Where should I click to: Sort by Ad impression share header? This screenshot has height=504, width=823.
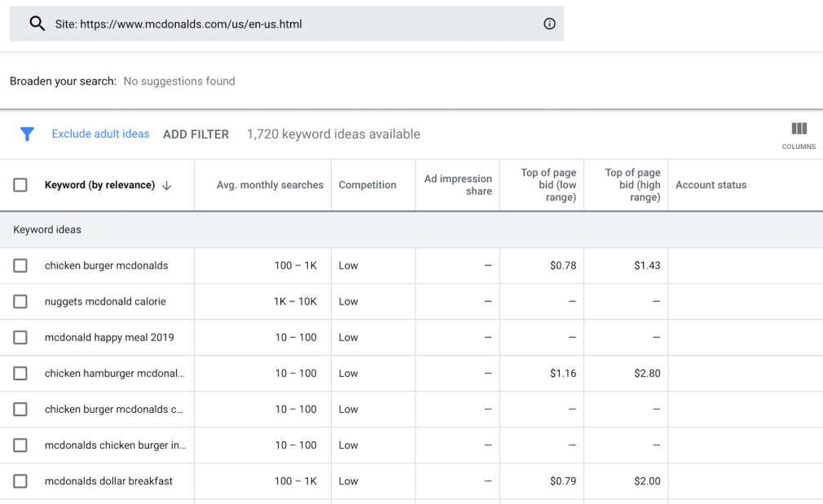coord(458,185)
